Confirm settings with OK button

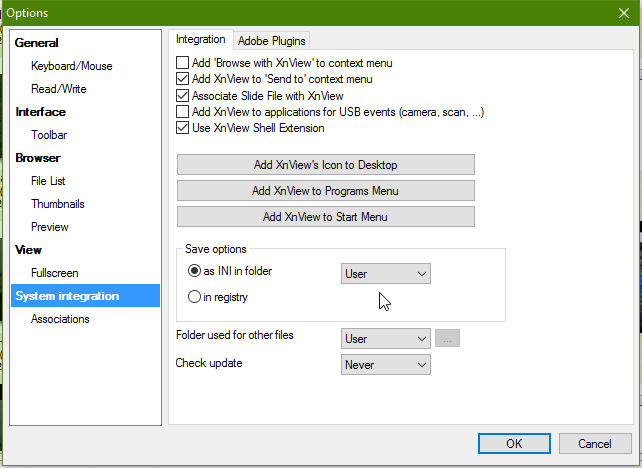tap(513, 443)
